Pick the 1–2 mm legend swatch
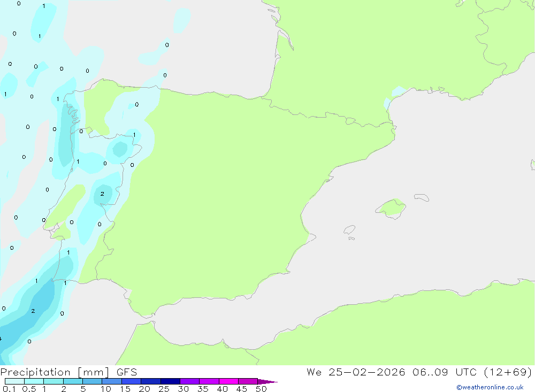 [x=53, y=381]
